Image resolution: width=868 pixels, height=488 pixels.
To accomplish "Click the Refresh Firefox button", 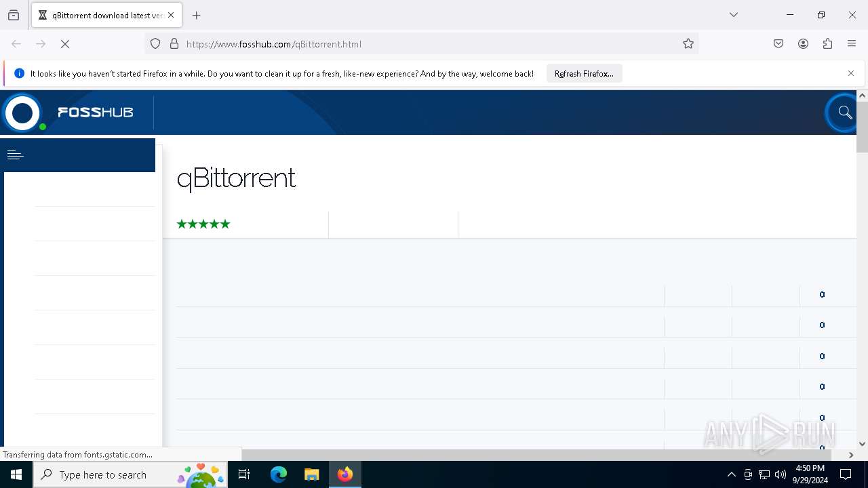I will (584, 73).
